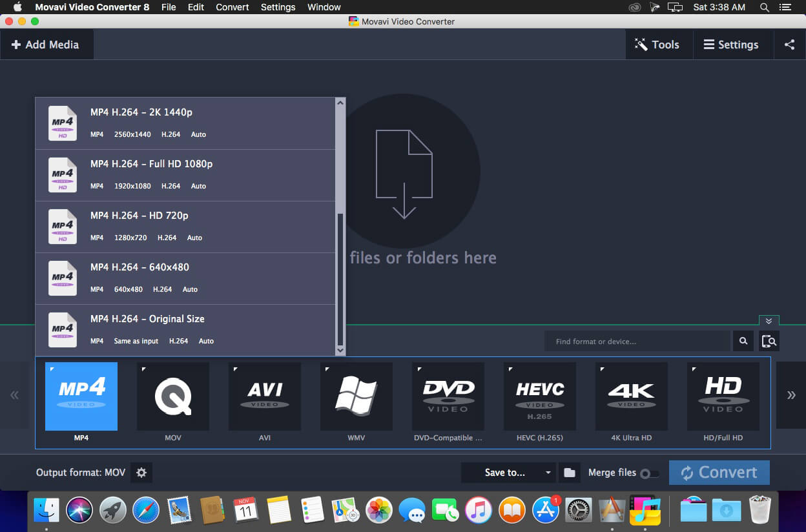Screen dimensions: 806x532
Task: Click the share icon in the toolbar
Action: [789, 44]
